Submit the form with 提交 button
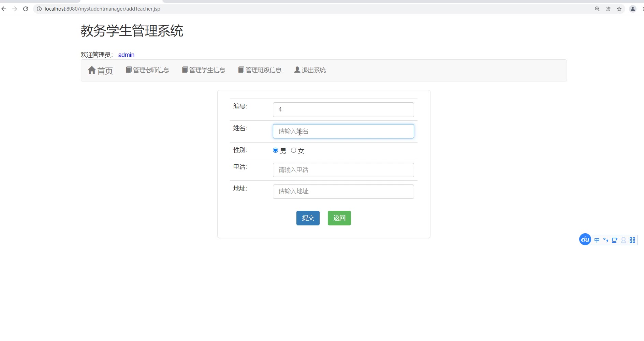 (308, 218)
